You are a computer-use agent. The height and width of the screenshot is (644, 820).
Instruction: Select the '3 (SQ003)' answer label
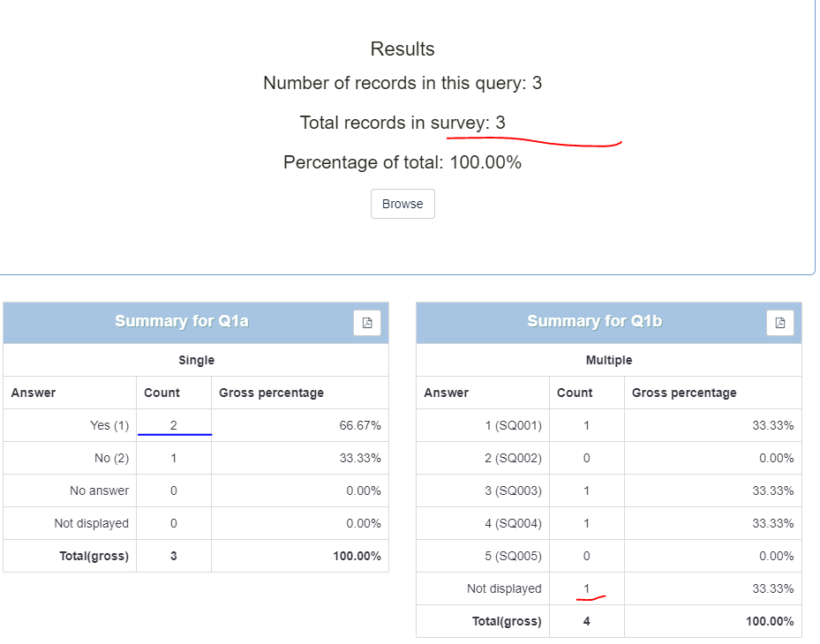(513, 490)
